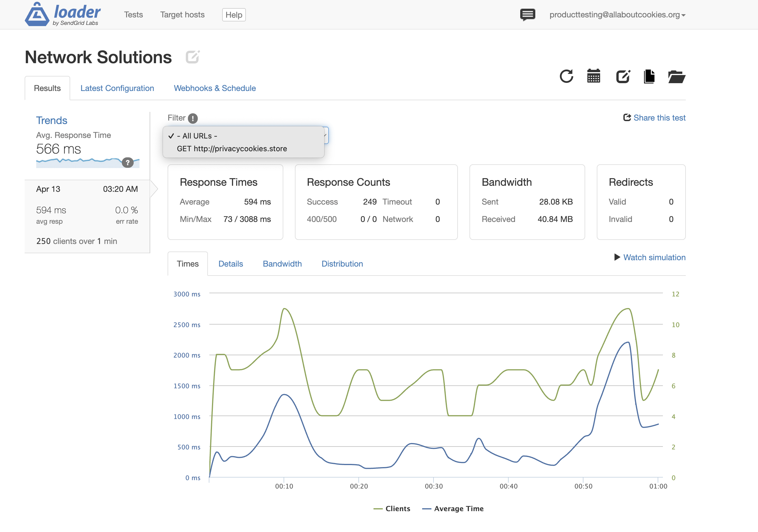Click Watch simulation link text
The image size is (758, 532).
[654, 257]
